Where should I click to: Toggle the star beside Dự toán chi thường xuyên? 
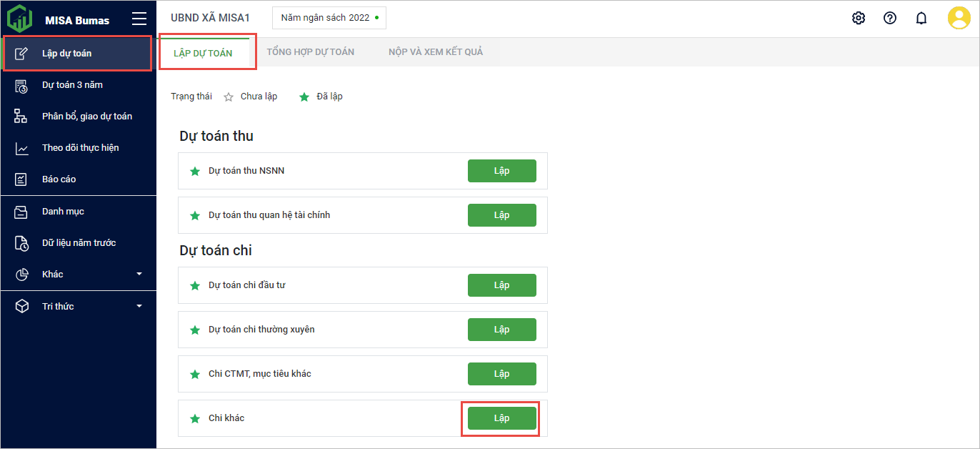(x=194, y=330)
